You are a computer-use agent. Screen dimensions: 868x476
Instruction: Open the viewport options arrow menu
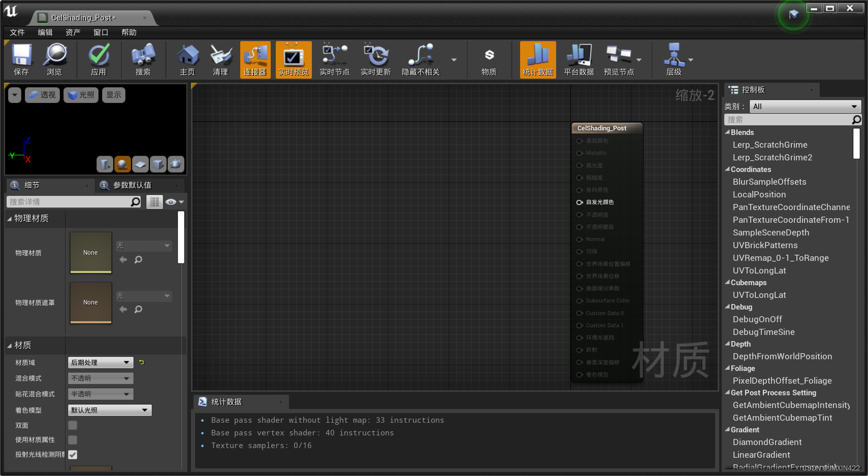(15, 95)
